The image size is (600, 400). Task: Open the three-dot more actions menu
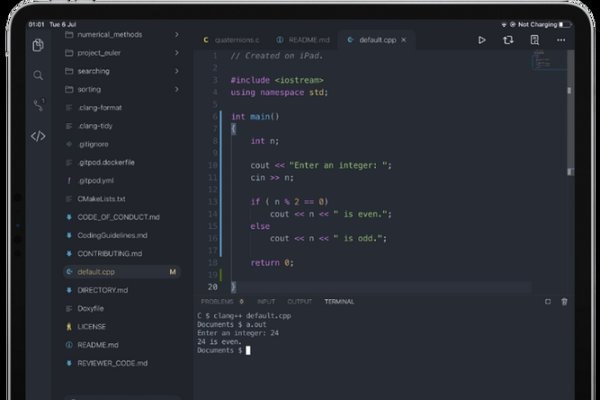pos(562,40)
